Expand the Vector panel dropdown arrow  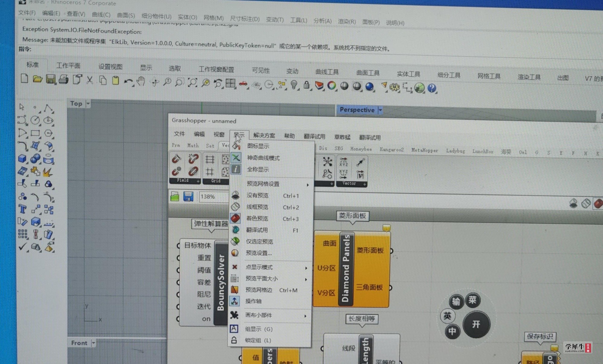[364, 184]
